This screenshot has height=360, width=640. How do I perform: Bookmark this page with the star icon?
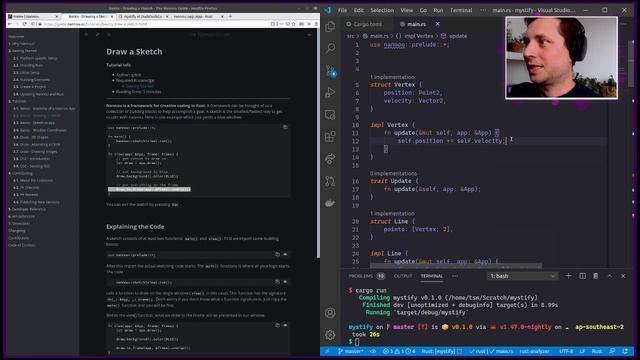tap(294, 24)
